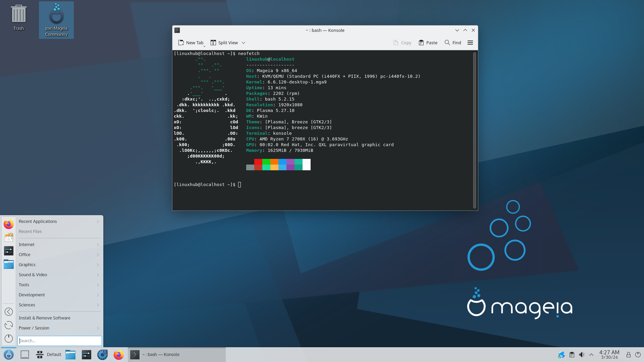Focus the launcher Search field
The image size is (644, 362).
coord(60,341)
